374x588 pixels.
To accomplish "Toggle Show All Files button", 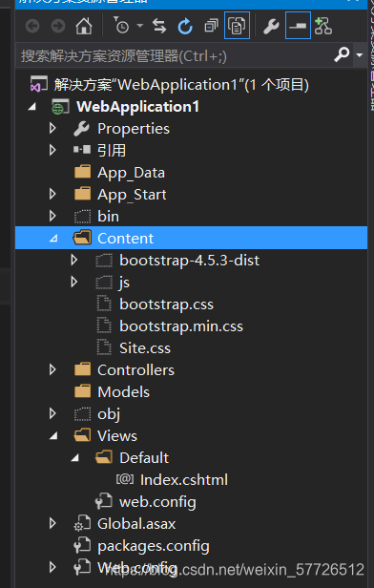I will [x=237, y=26].
